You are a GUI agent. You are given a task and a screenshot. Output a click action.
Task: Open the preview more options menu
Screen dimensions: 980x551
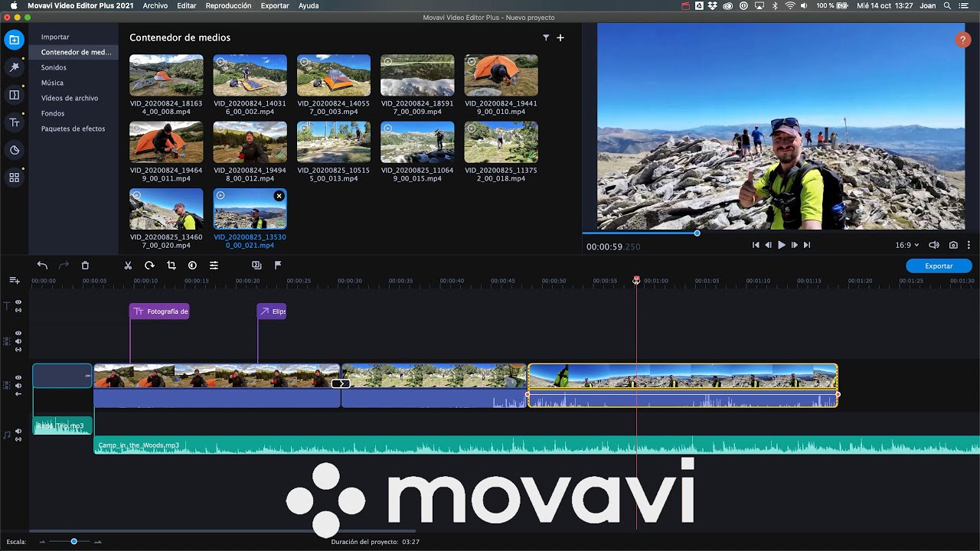click(969, 245)
